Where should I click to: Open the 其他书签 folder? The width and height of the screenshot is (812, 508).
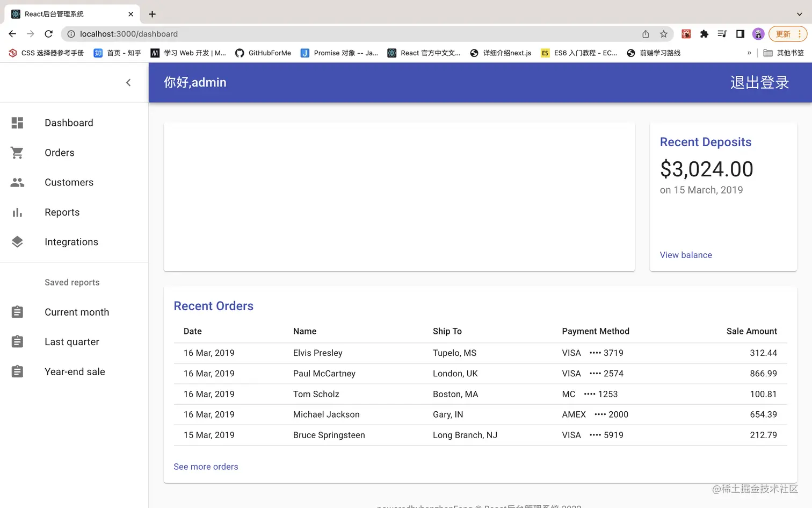point(784,53)
